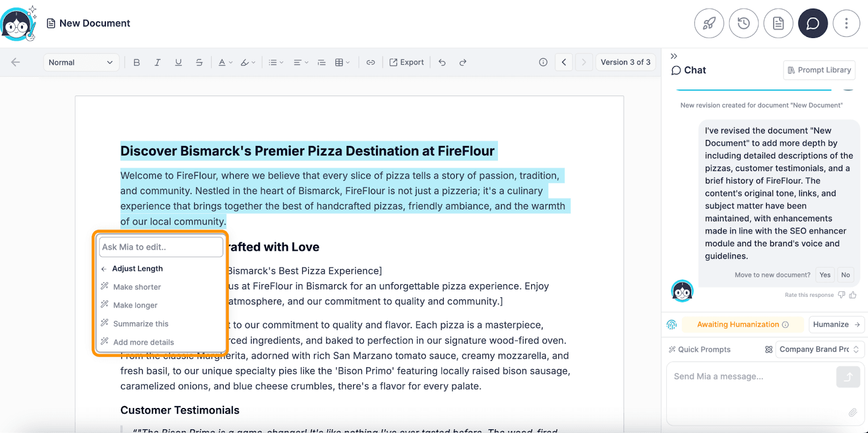Click No for move to new document

[x=846, y=275]
